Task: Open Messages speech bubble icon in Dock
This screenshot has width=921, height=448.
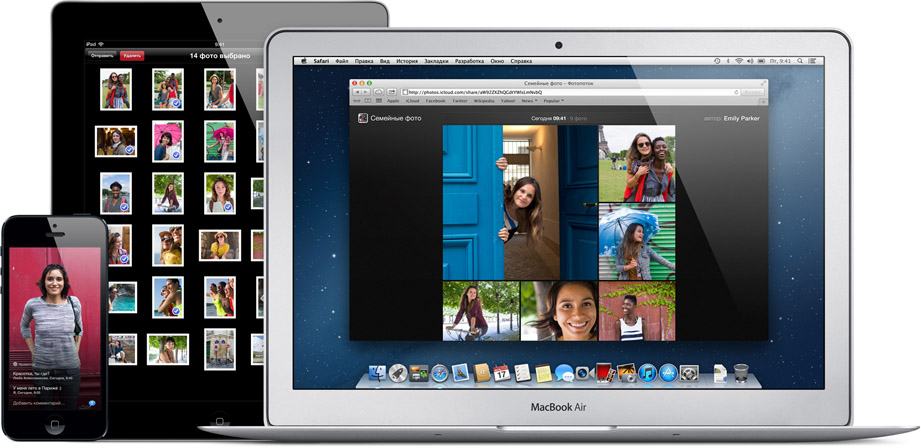Action: (564, 373)
